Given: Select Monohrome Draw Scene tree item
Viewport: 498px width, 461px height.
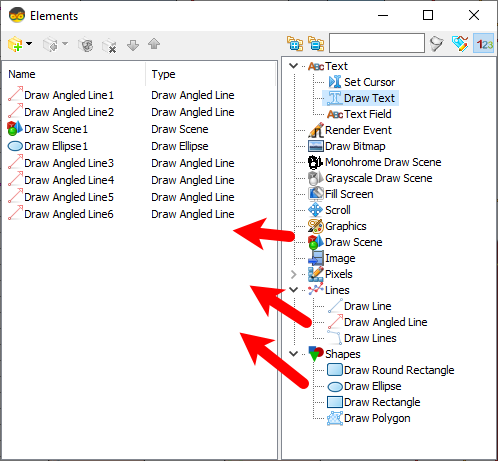Looking at the screenshot, I should point(383,162).
